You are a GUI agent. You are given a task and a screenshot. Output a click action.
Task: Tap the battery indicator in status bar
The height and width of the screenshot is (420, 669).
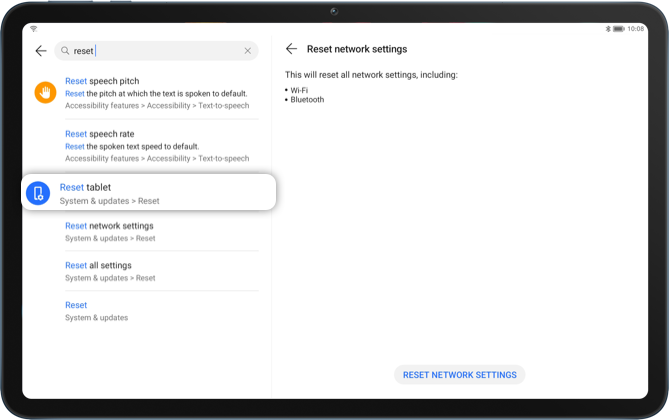click(618, 29)
